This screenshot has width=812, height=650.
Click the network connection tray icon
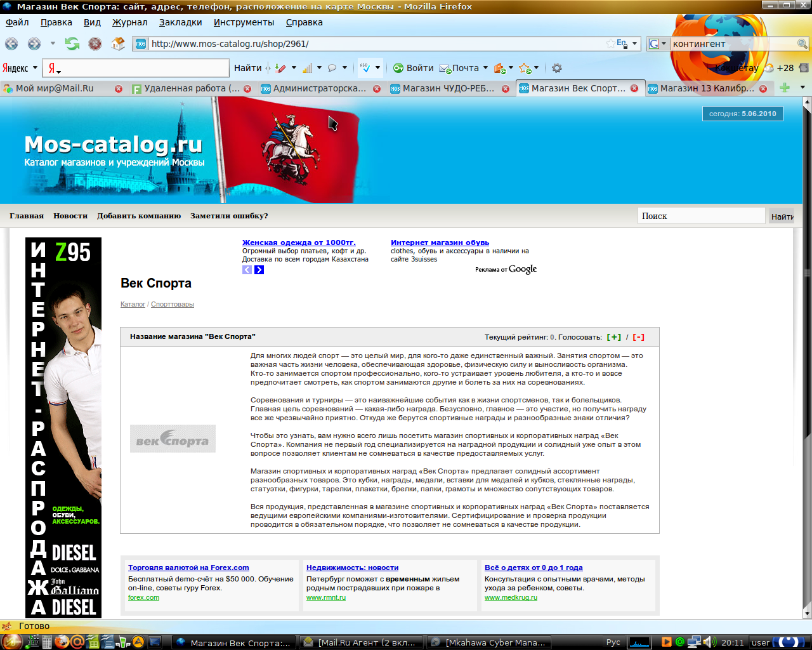pyautogui.click(x=694, y=642)
